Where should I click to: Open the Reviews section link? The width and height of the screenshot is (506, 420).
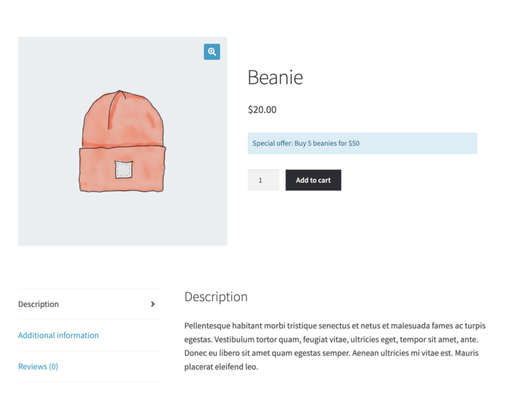pos(38,366)
